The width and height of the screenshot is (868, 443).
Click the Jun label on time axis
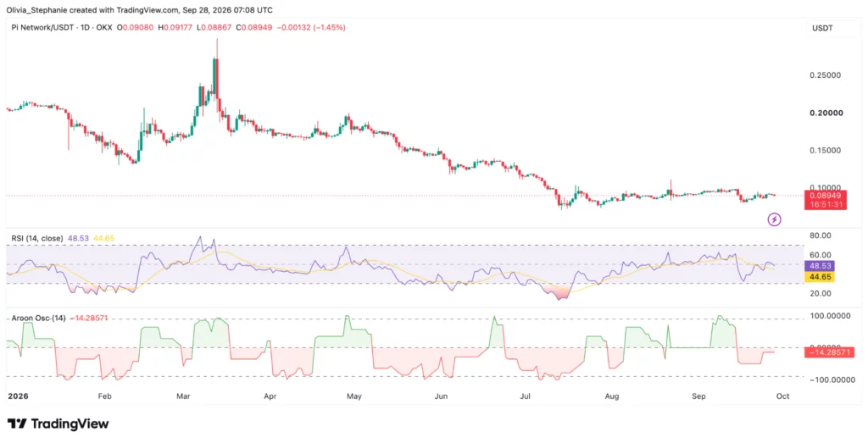tap(441, 396)
